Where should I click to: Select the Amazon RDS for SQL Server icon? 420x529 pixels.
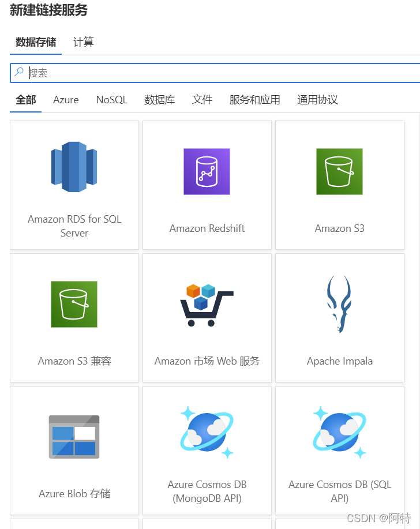point(74,167)
